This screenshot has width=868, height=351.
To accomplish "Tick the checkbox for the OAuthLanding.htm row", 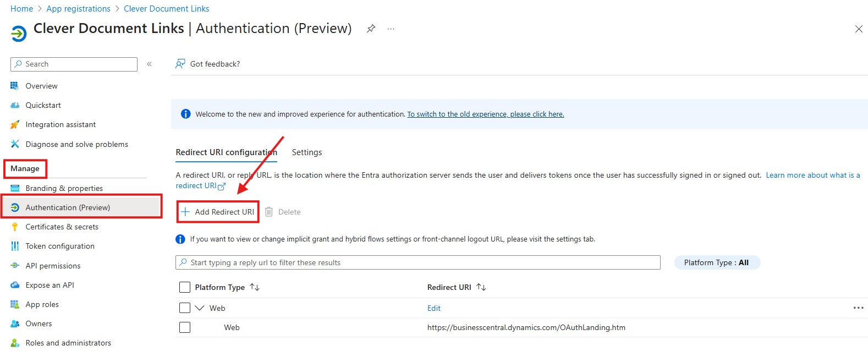I will coord(185,327).
